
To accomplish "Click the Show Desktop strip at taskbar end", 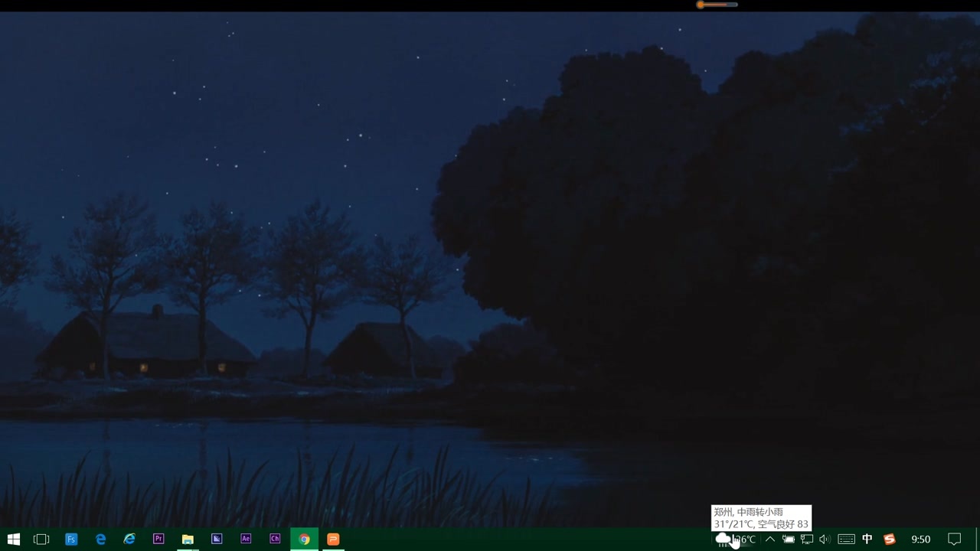I will pyautogui.click(x=978, y=539).
